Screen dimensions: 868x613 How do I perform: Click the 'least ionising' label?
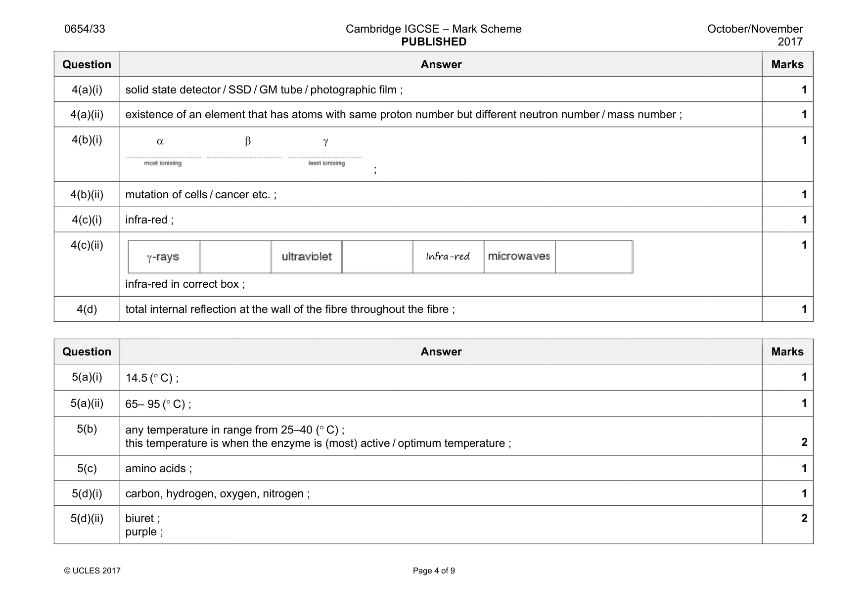(x=326, y=163)
